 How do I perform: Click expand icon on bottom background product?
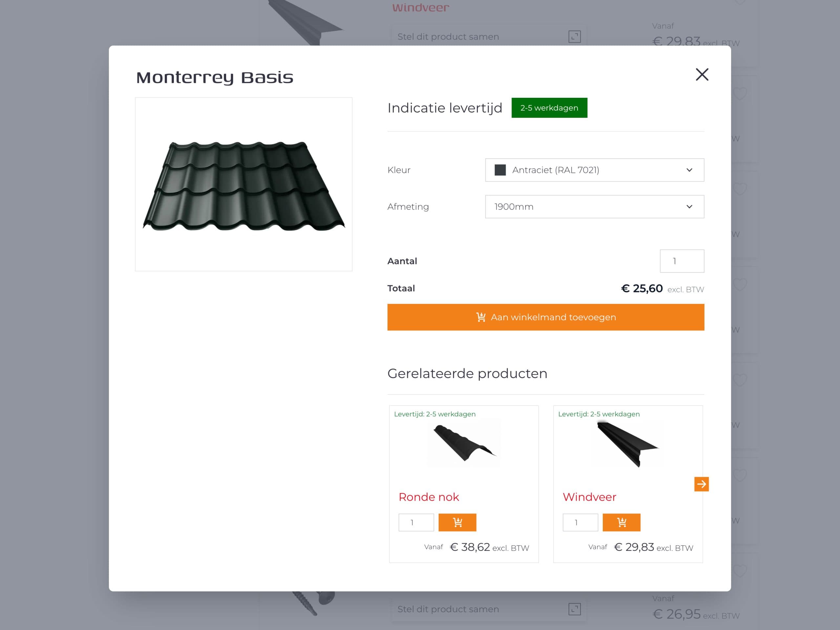(574, 609)
